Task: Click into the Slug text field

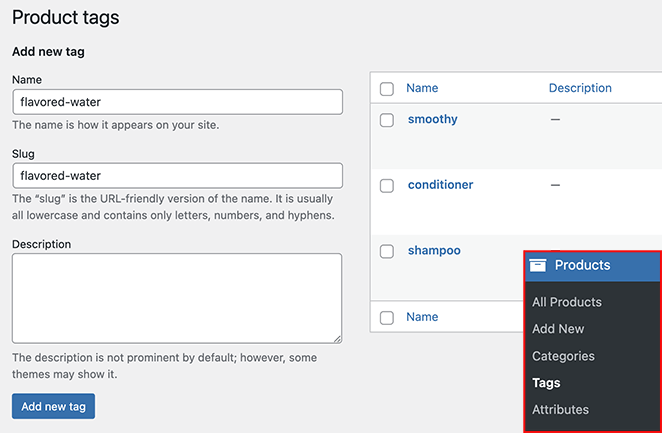Action: (177, 176)
